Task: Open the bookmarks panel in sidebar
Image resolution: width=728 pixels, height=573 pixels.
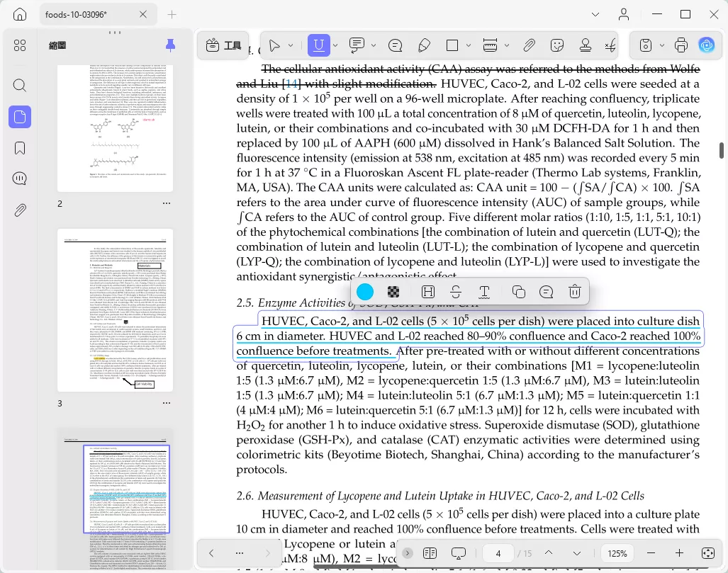Action: (x=20, y=148)
